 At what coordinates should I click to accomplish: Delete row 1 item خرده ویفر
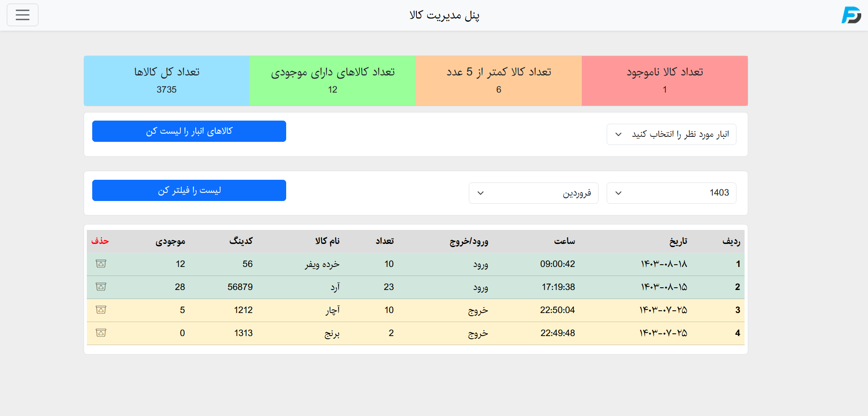point(101,264)
